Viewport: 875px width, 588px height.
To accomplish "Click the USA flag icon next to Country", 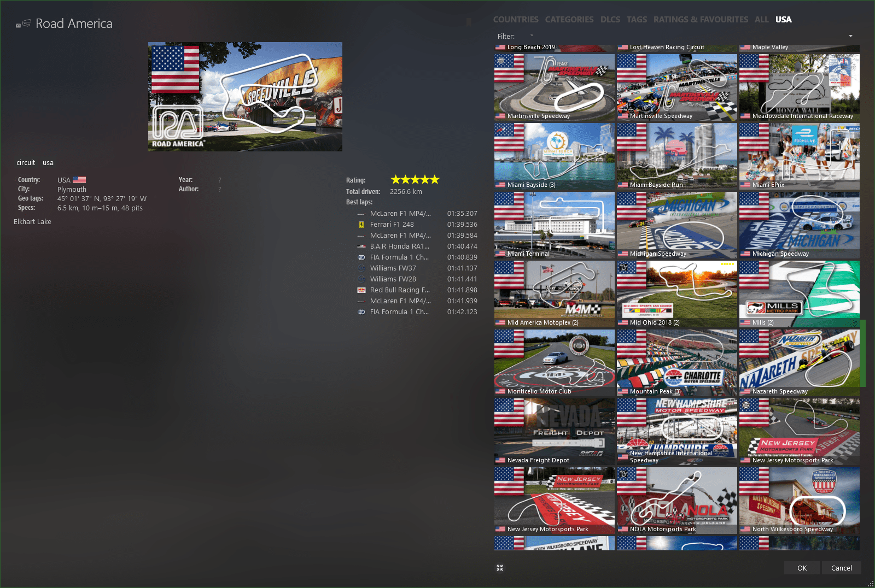I will point(79,180).
